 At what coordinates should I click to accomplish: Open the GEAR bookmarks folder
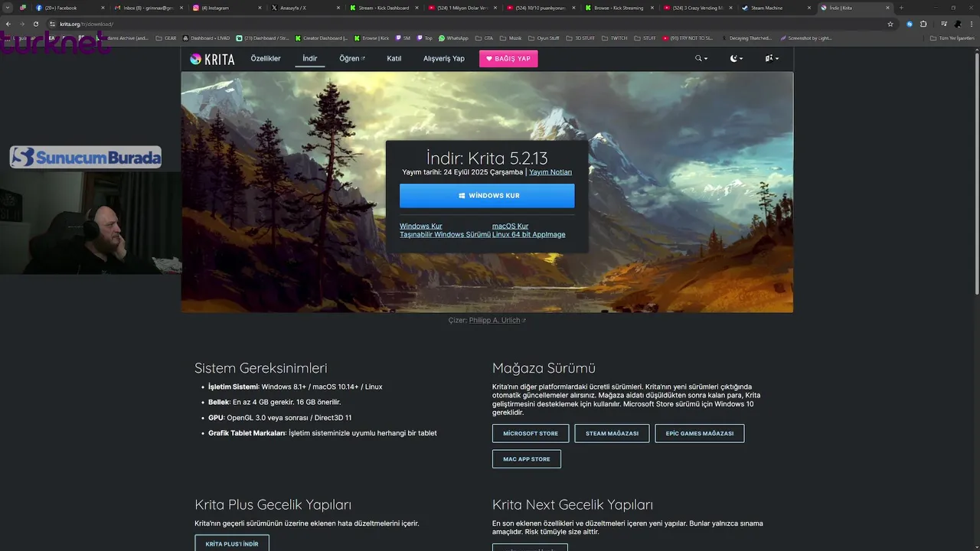coord(165,37)
